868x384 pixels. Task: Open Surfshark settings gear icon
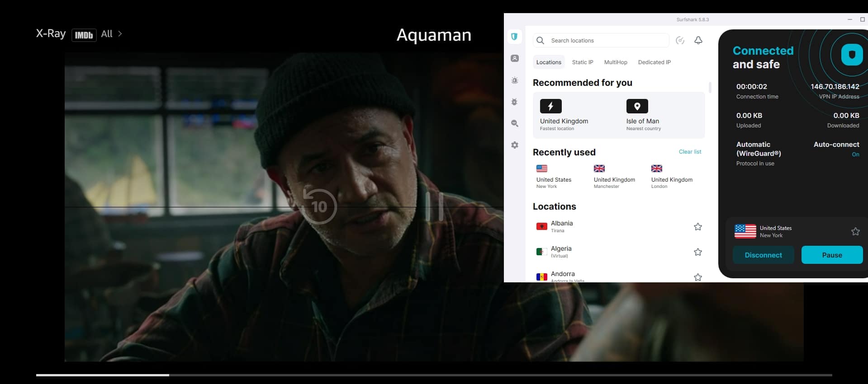515,145
